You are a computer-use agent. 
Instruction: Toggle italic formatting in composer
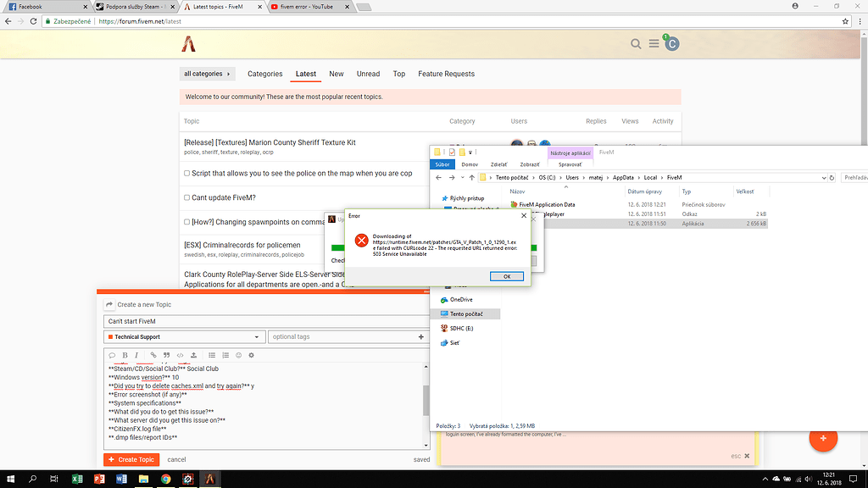pos(136,355)
